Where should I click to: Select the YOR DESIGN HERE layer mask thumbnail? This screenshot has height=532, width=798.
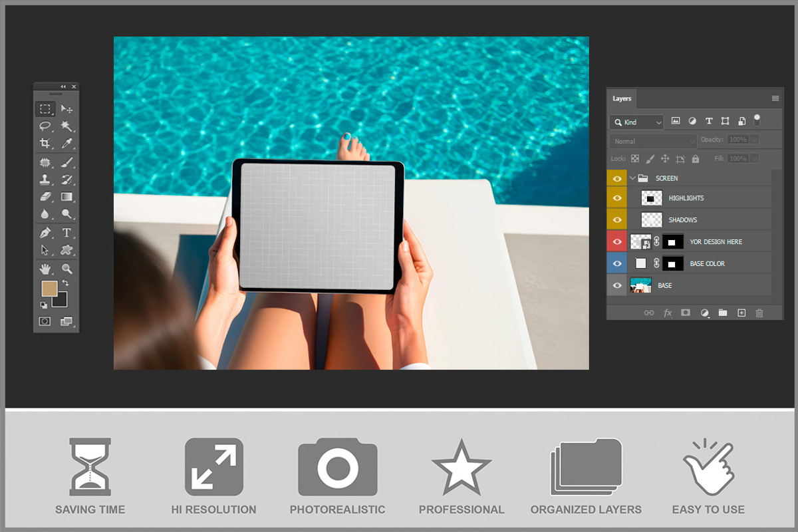click(x=673, y=242)
